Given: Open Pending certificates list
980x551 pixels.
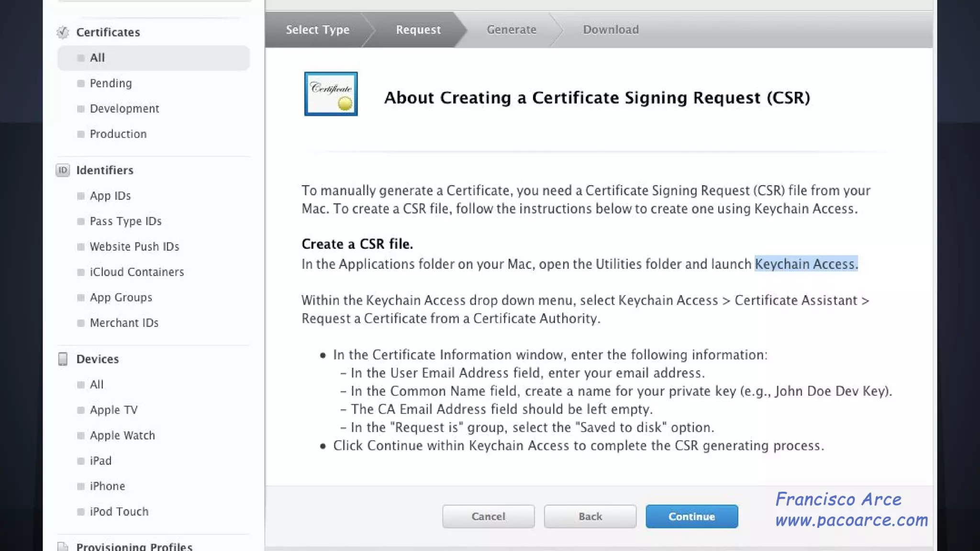Looking at the screenshot, I should coord(111,83).
